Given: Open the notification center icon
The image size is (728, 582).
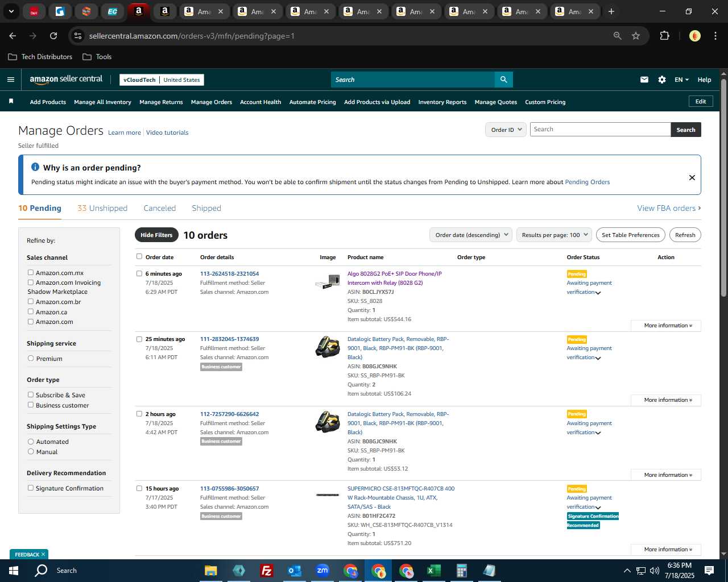Looking at the screenshot, I should [x=709, y=571].
